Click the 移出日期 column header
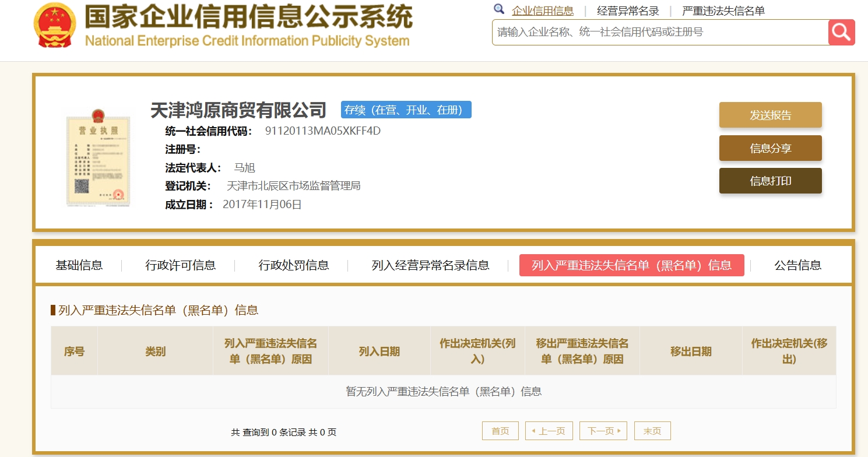The image size is (868, 457). pos(691,351)
